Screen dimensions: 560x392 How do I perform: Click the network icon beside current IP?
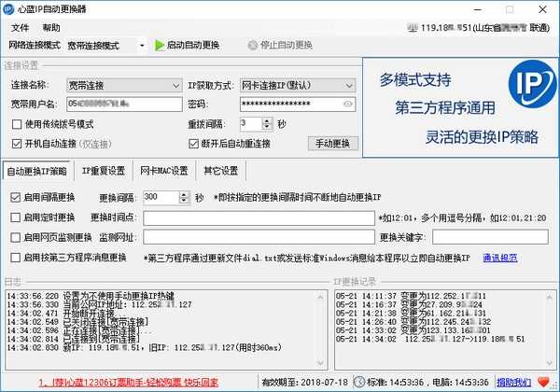[413, 28]
